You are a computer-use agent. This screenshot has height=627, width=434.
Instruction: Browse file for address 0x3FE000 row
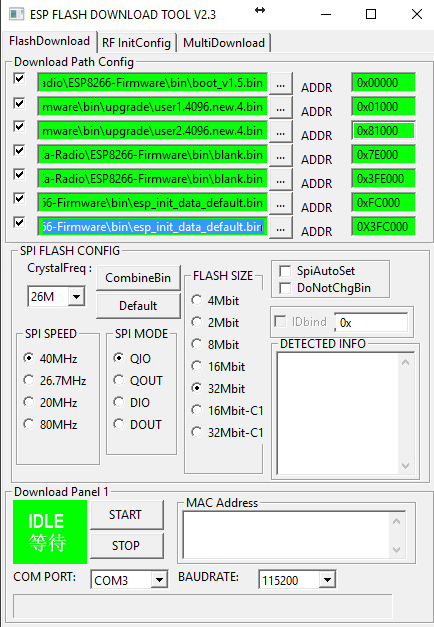point(281,180)
